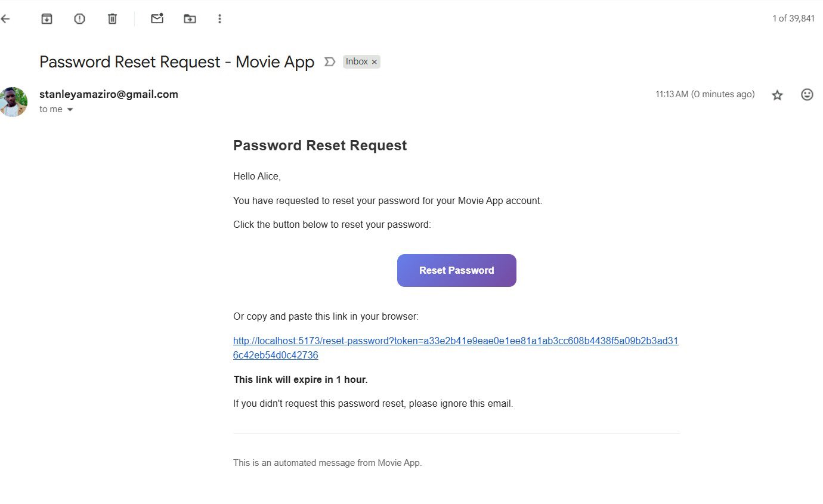Viewport: 823px width, 504px height.
Task: Add an emoji reaction to the email
Action: [807, 94]
